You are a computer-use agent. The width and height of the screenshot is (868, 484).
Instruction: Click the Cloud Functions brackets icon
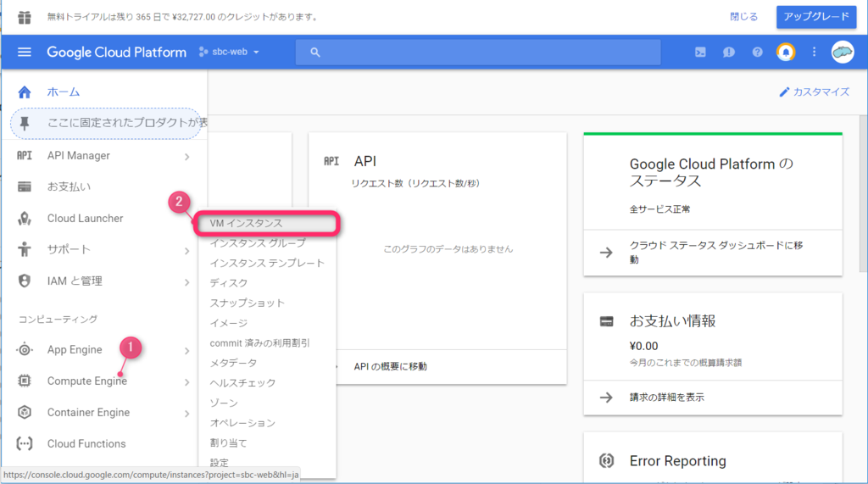(x=25, y=443)
